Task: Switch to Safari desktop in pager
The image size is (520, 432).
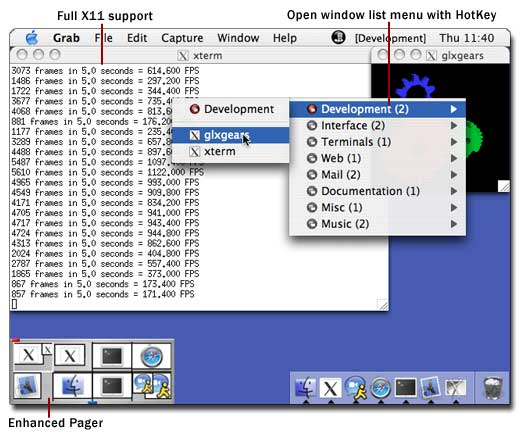Action: point(152,356)
